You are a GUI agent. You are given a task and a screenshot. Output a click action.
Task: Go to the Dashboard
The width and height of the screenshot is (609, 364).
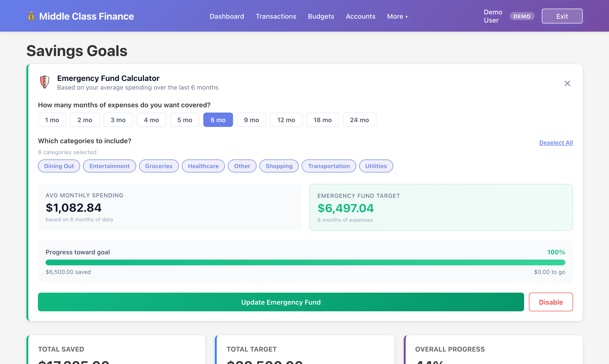coord(227,16)
